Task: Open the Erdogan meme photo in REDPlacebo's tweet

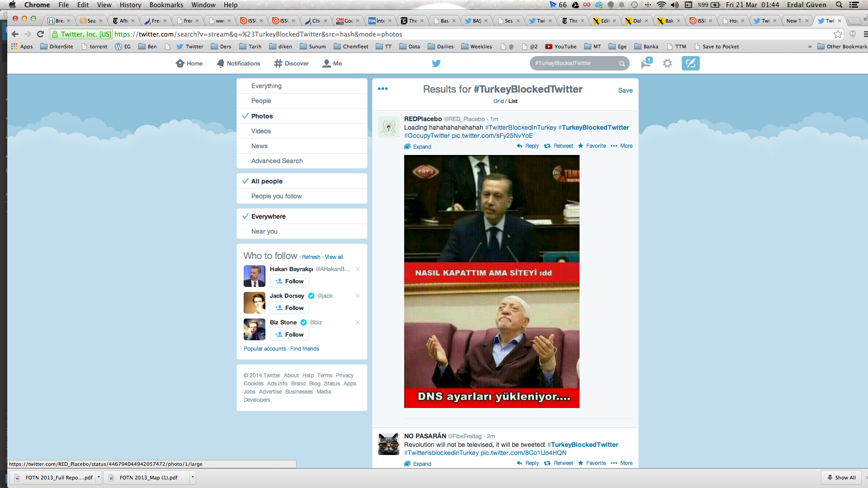Action: [x=491, y=282]
